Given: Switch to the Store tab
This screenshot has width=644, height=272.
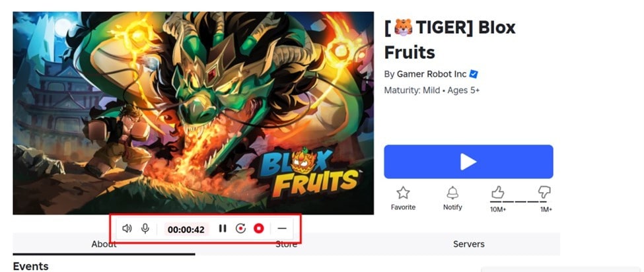Looking at the screenshot, I should point(286,244).
